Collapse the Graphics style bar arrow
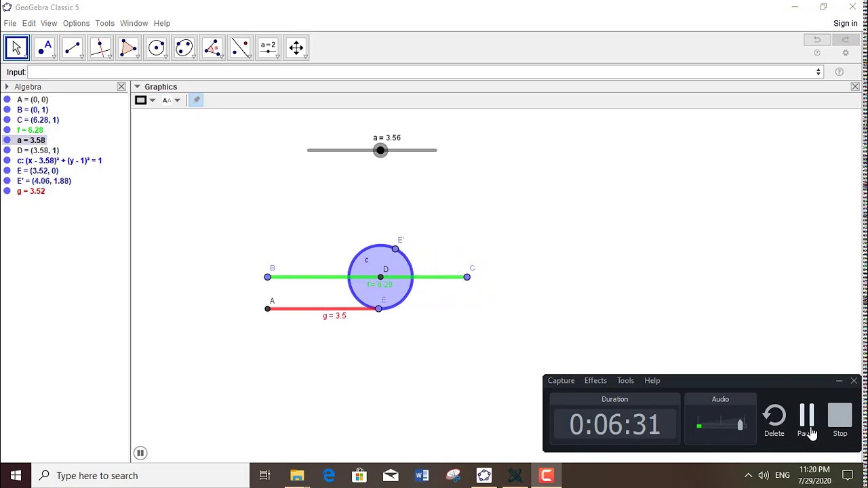This screenshot has height=488, width=868. [x=137, y=87]
